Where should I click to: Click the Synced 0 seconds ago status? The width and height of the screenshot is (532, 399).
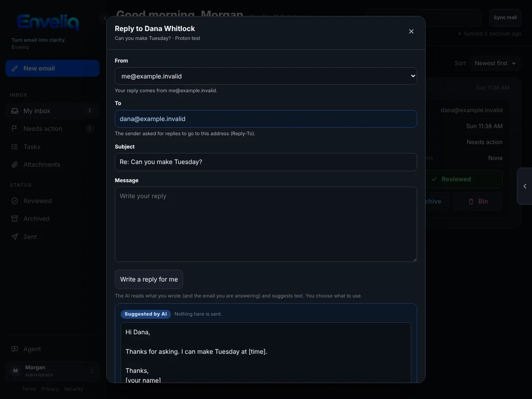pos(490,34)
